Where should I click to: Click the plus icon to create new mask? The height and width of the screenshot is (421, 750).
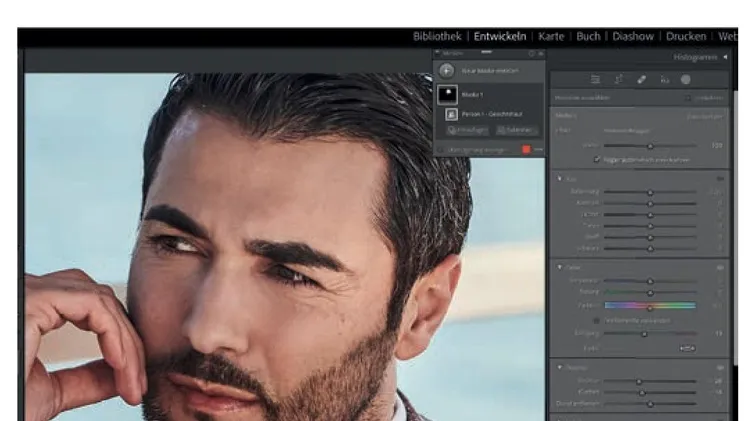click(447, 72)
